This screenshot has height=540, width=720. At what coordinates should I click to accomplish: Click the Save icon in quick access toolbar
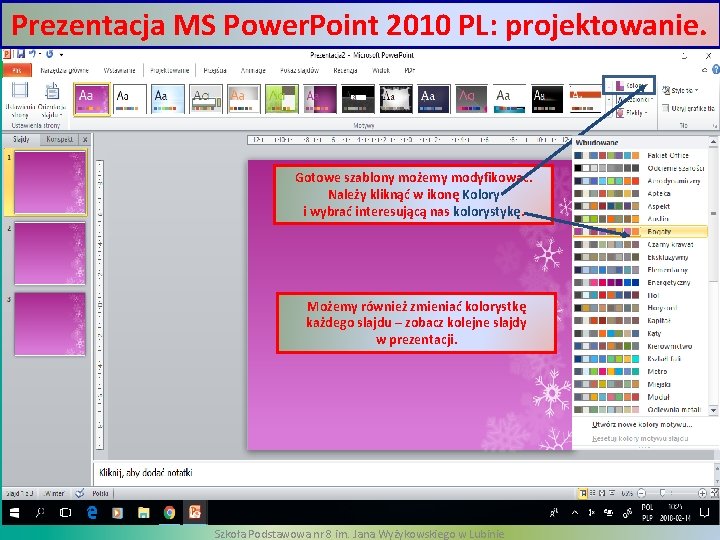click(x=20, y=54)
